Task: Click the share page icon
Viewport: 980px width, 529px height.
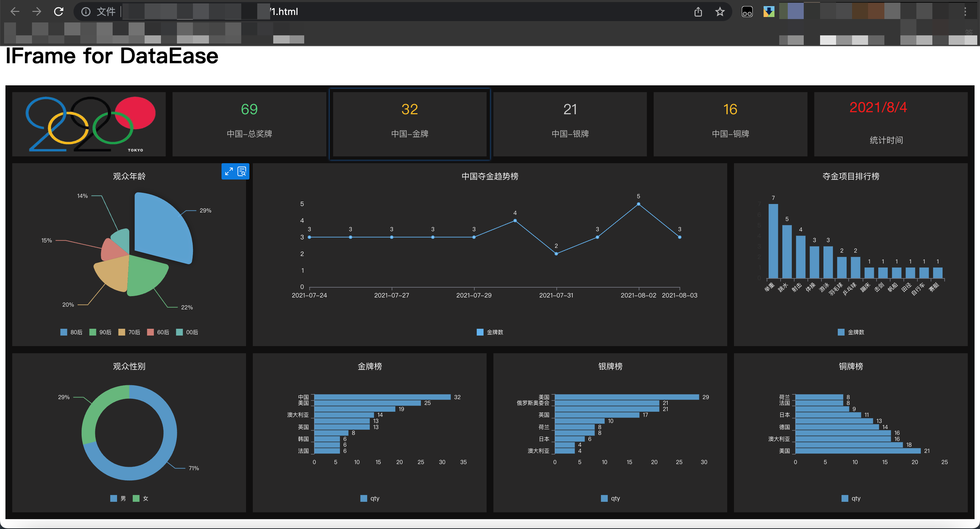Action: click(698, 12)
